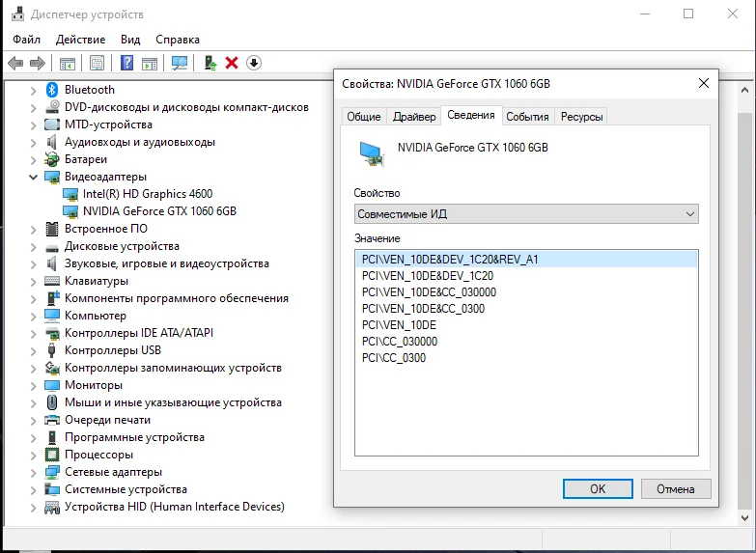Switch to the Ресурсы tab

(581, 117)
